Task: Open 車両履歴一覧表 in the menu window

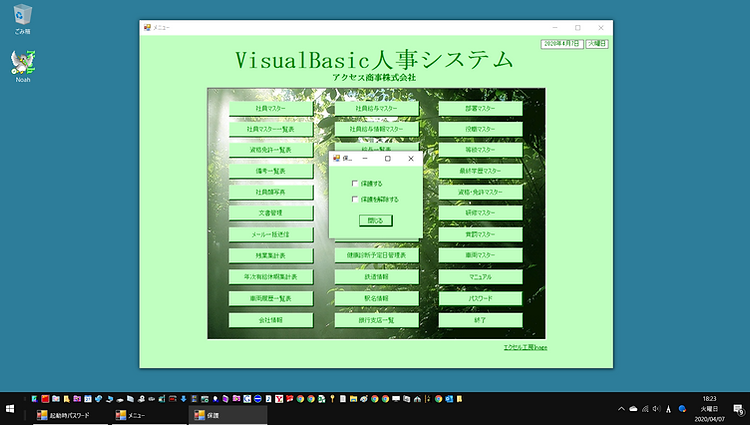Action: click(x=271, y=298)
